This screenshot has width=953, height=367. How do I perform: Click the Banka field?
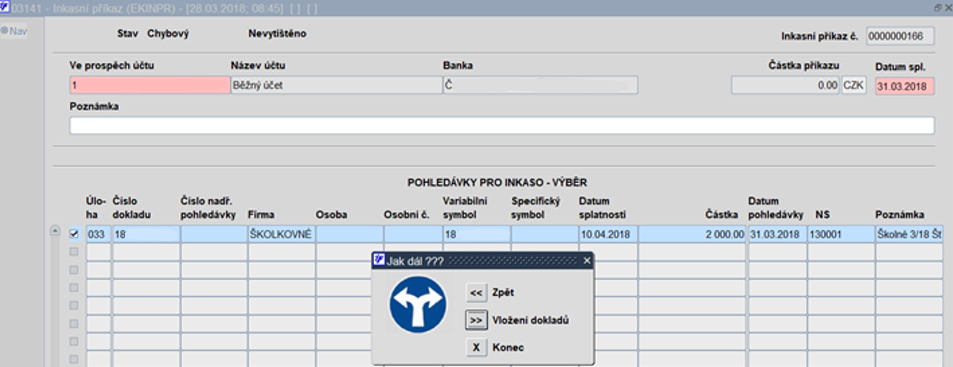[x=540, y=85]
